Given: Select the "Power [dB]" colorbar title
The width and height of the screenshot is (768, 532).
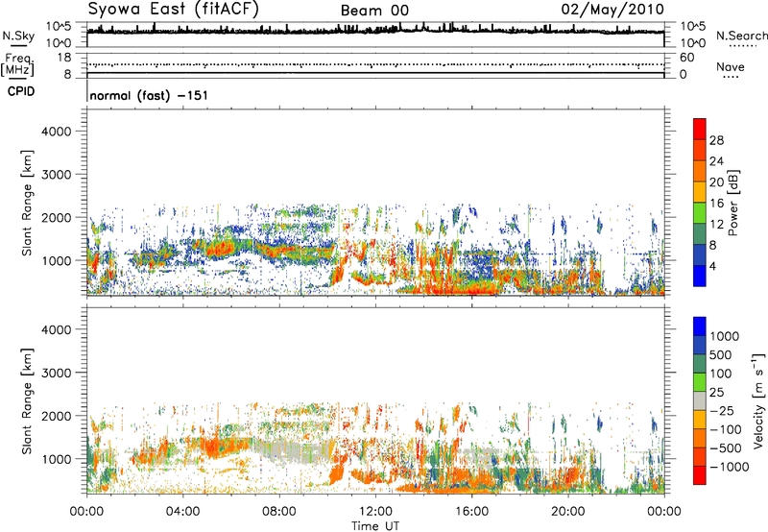Looking at the screenshot, I should (x=732, y=203).
